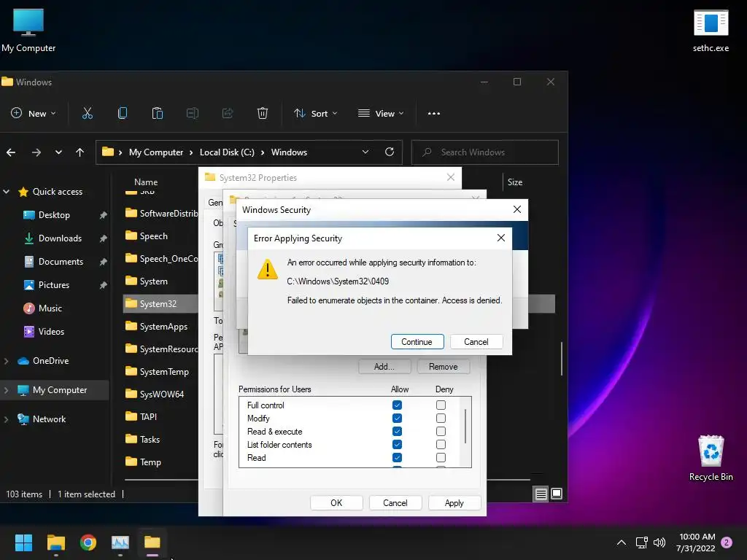The width and height of the screenshot is (747, 560).
Task: Go up one folder level
Action: point(80,152)
